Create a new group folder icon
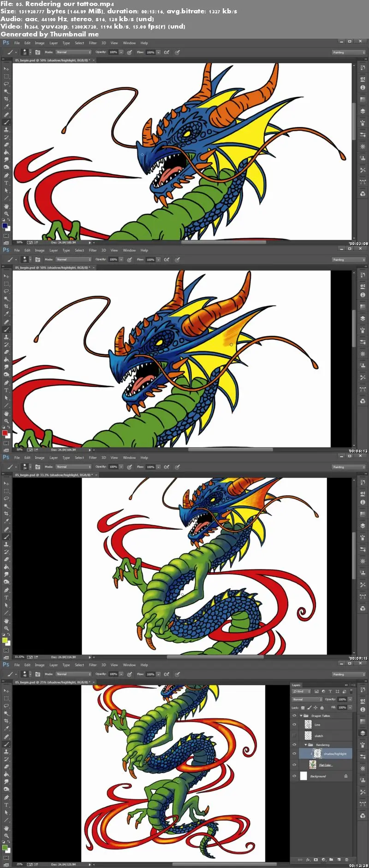 [331, 860]
